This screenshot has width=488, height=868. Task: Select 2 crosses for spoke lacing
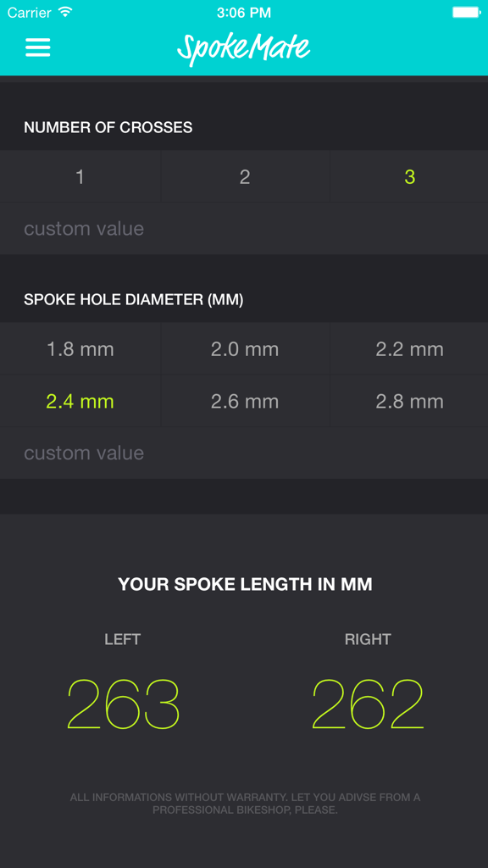(x=244, y=177)
